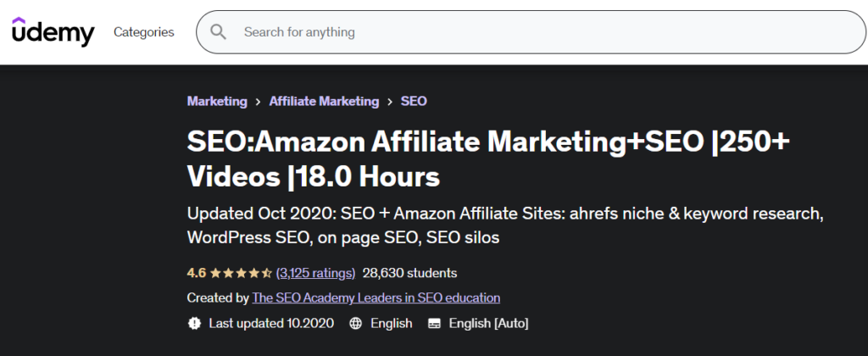868x356 pixels.
Task: Open the SEO breadcrumb link
Action: (414, 102)
